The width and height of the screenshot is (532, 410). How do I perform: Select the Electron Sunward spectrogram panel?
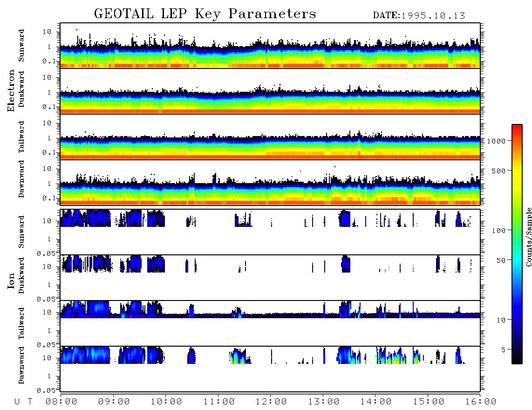270,46
